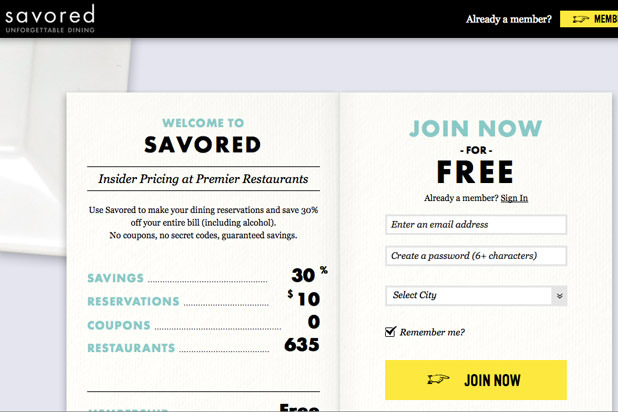Click the yellow Member button in the top bar

point(594,19)
